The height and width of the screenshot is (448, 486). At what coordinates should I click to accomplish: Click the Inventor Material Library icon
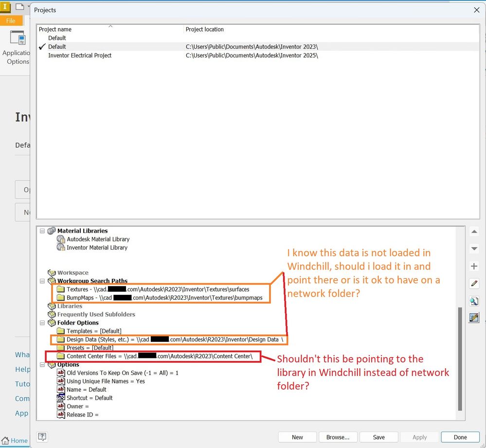[x=61, y=247]
